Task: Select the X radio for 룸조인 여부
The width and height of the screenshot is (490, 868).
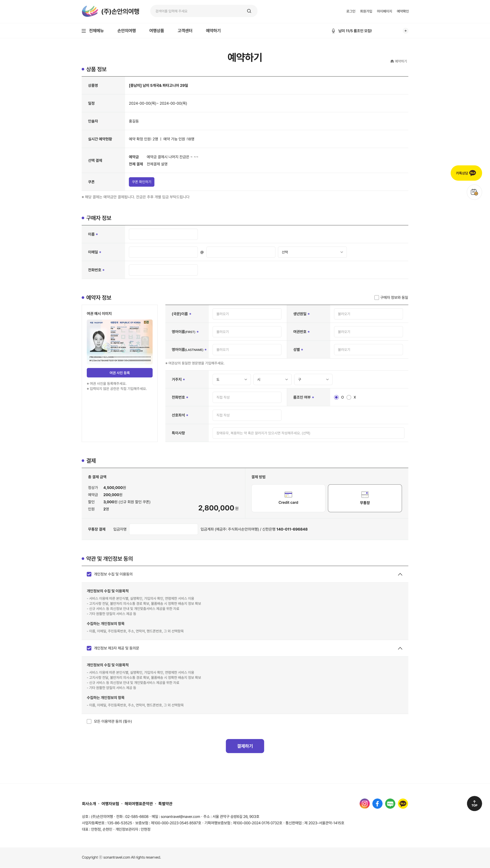Action: 349,397
